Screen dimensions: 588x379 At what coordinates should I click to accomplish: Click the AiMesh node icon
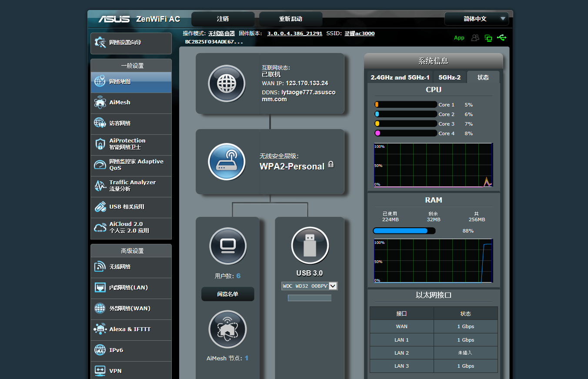tap(227, 329)
